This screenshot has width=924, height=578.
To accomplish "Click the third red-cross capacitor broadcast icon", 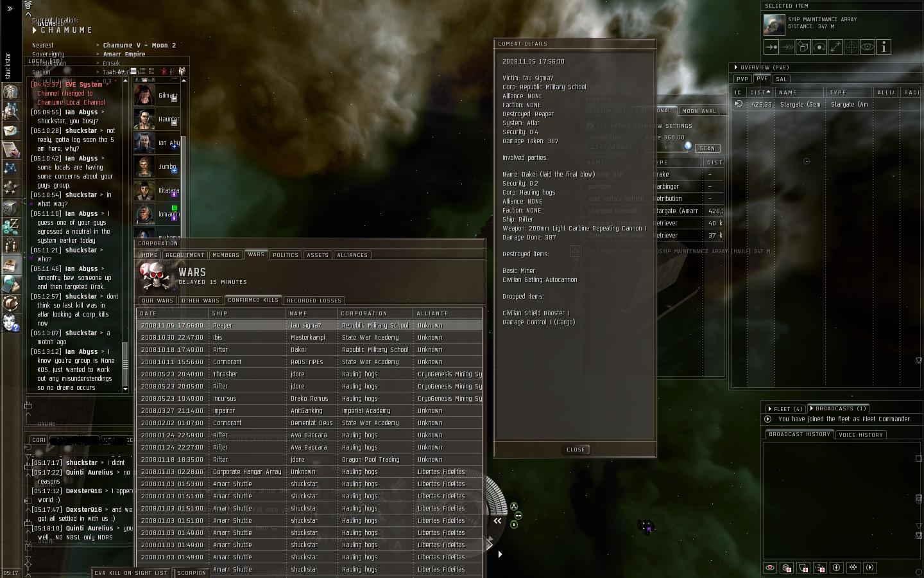I will (x=820, y=568).
